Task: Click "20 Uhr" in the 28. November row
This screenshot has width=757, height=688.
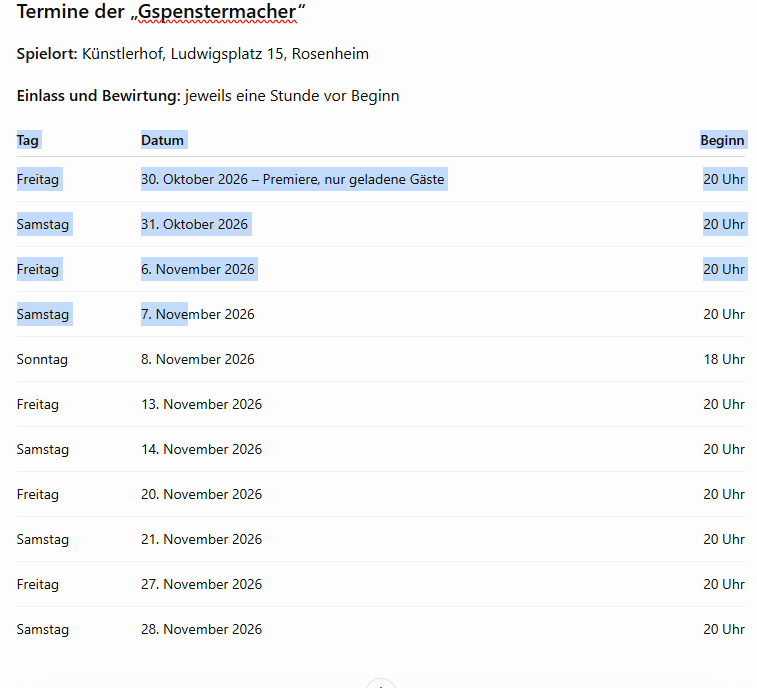Action: click(x=724, y=629)
